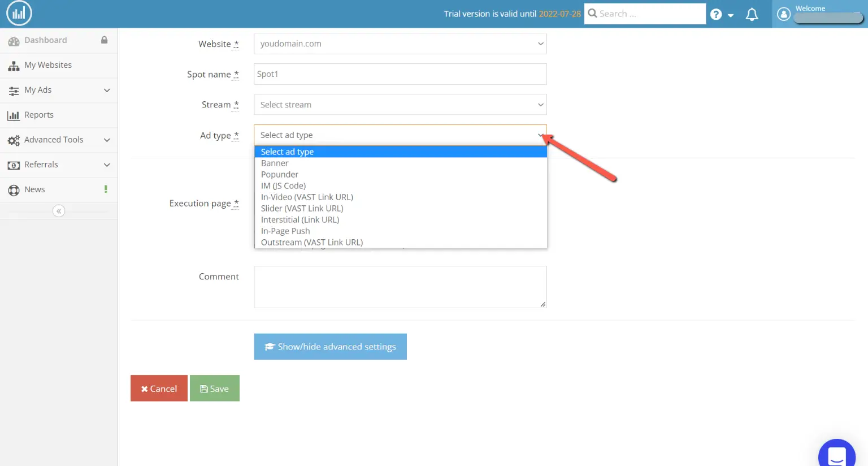Collapse the sidebar with the double-chevron button
The height and width of the screenshot is (466, 868).
point(58,211)
